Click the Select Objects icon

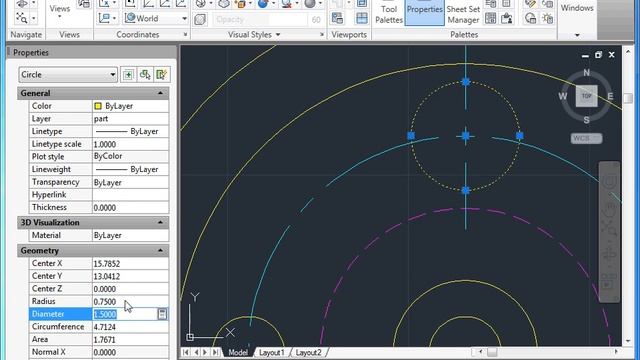[x=145, y=75]
